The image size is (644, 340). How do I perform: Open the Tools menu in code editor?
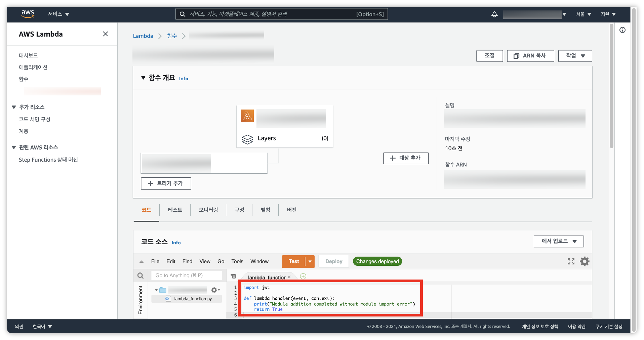tap(237, 261)
